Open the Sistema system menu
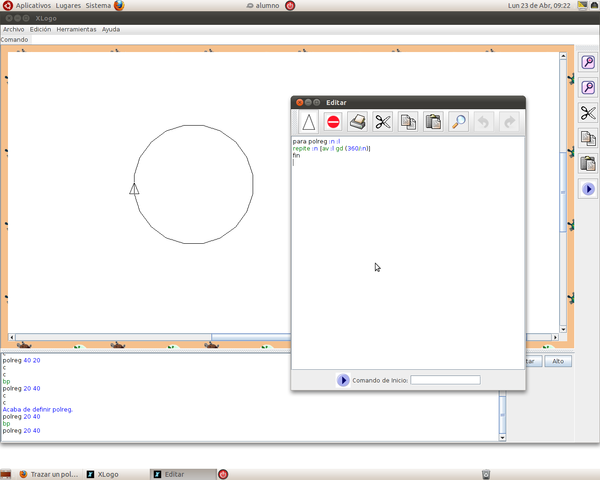The width and height of the screenshot is (600, 480). (x=98, y=5)
